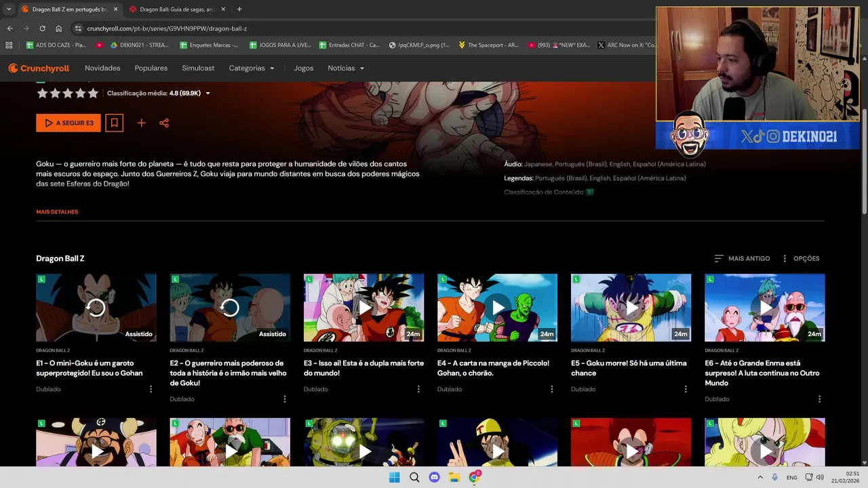This screenshot has width=868, height=488.
Task: Open DEKIN021 STREA bookmark
Action: [x=139, y=45]
